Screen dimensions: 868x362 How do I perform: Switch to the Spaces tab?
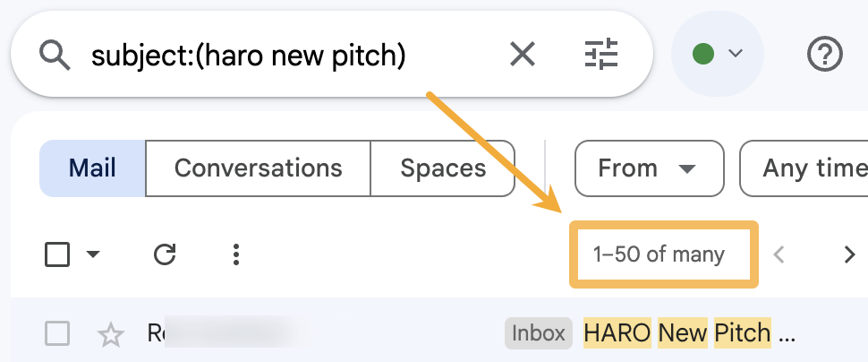(443, 168)
